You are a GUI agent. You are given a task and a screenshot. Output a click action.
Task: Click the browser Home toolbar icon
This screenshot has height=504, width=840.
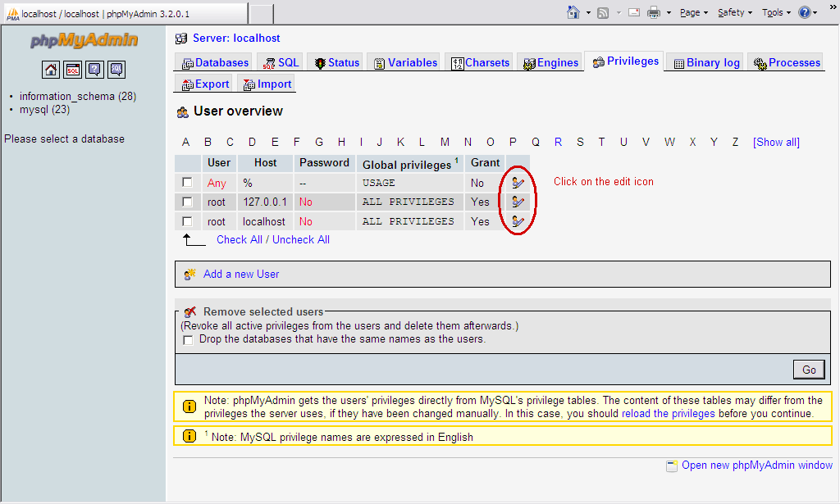pyautogui.click(x=573, y=12)
